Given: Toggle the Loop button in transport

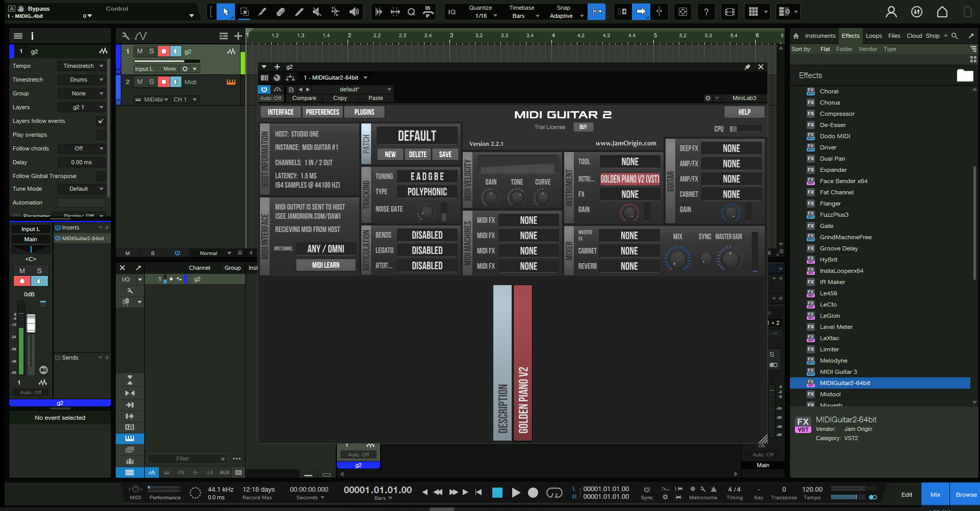Looking at the screenshot, I should tap(554, 492).
